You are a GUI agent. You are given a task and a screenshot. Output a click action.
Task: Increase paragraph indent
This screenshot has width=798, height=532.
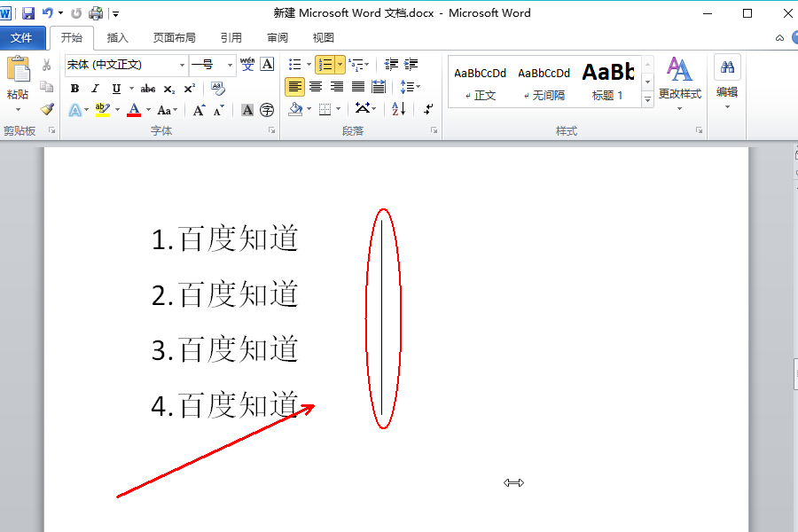coord(411,64)
